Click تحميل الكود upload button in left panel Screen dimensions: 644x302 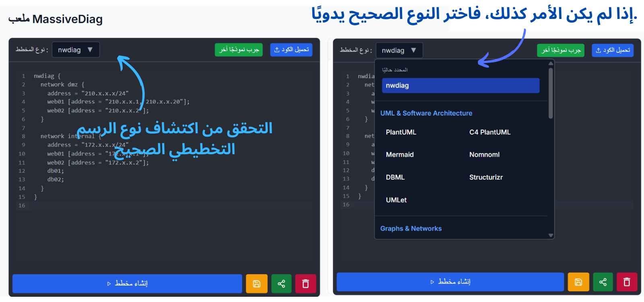click(x=291, y=50)
